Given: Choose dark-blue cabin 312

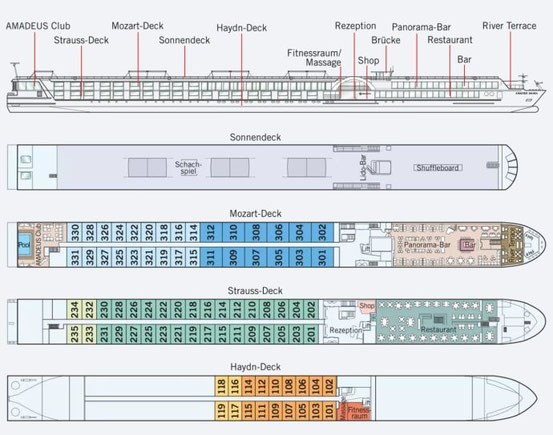Looking at the screenshot, I should (x=211, y=232).
